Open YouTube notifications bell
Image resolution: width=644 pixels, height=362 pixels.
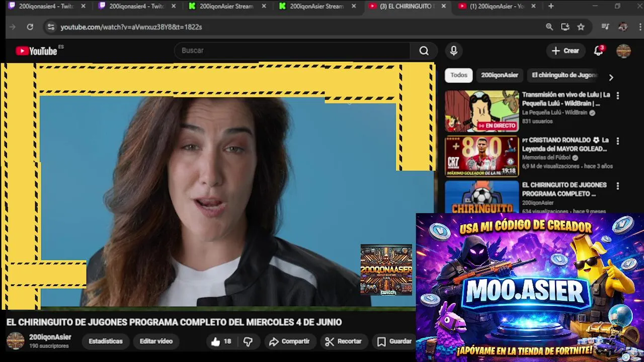598,50
